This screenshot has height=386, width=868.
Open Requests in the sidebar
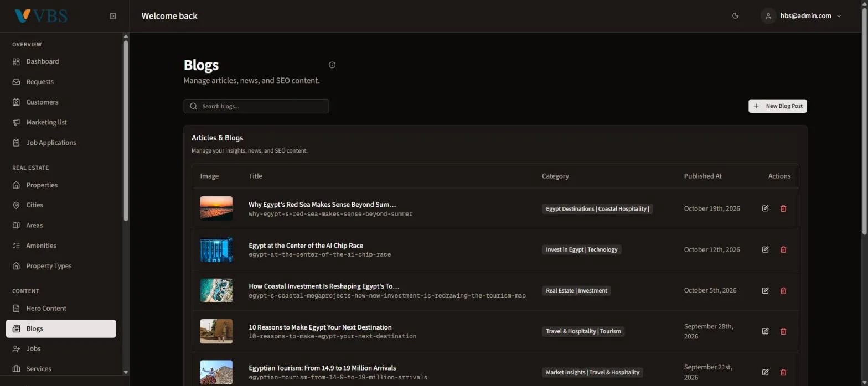[61, 82]
